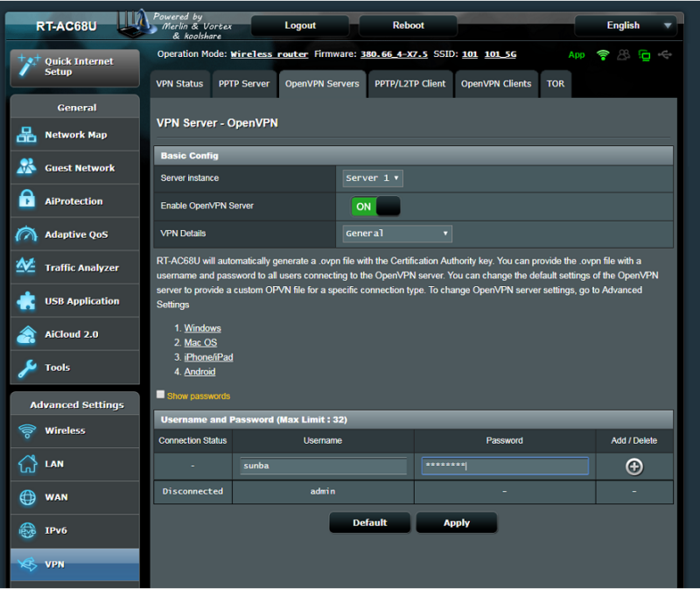Switch to the TOR tab
The width and height of the screenshot is (700, 589).
[x=555, y=83]
